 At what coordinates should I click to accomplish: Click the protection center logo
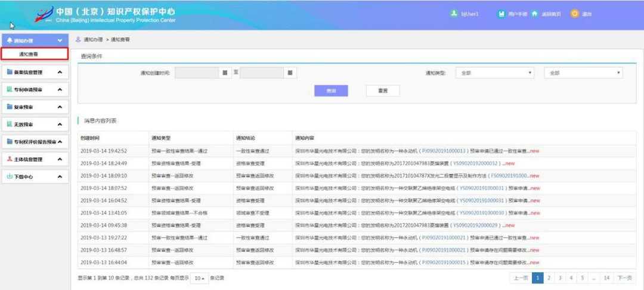click(x=44, y=15)
